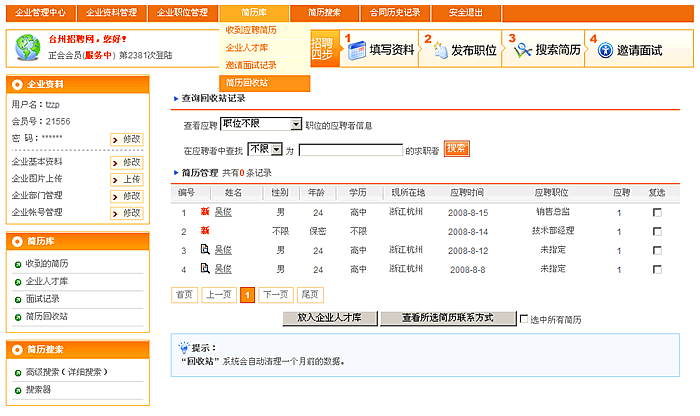Viewport: 700px width, 416px height.
Task: Click the 邀请面试 step 4 icon
Action: point(605,50)
